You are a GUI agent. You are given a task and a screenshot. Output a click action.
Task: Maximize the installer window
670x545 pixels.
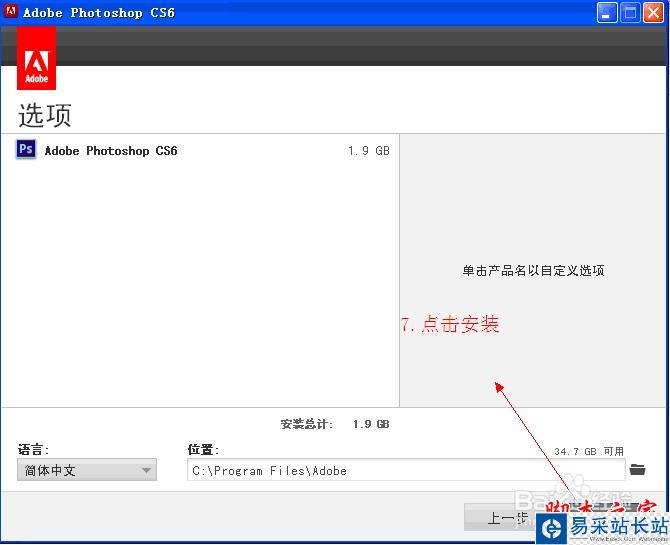(x=630, y=13)
